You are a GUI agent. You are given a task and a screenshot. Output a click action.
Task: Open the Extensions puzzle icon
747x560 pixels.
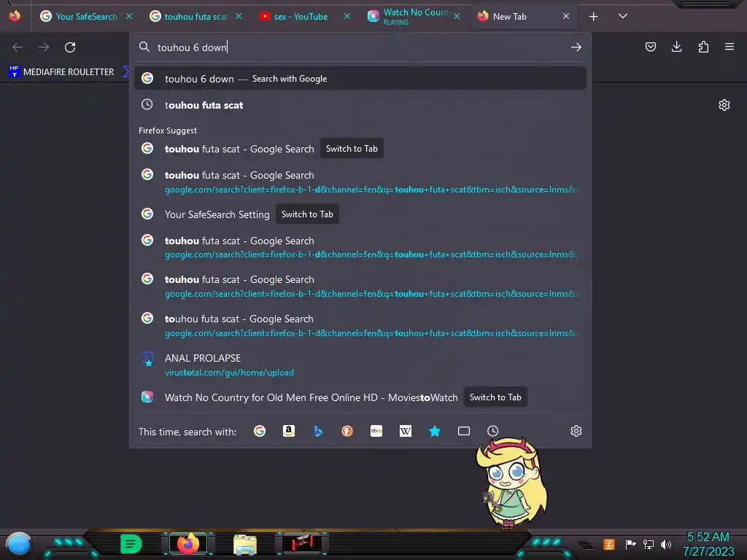point(703,47)
